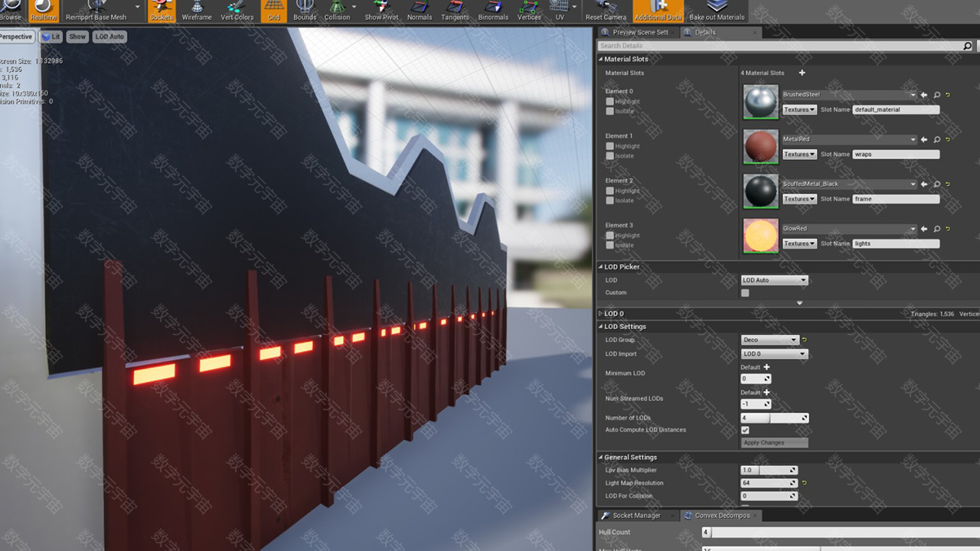Image resolution: width=980 pixels, height=551 pixels.
Task: Show Vert Colors on the mesh
Action: tap(237, 10)
